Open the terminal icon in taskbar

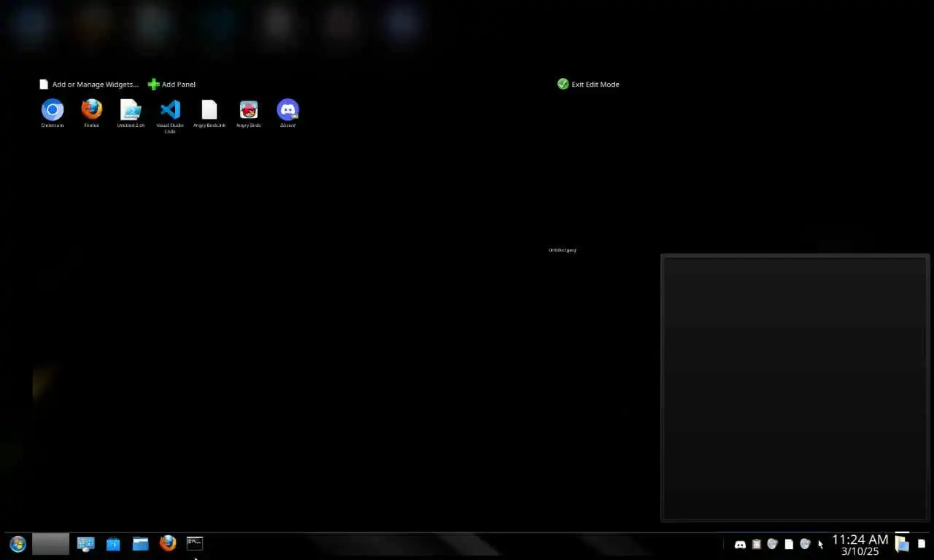195,543
